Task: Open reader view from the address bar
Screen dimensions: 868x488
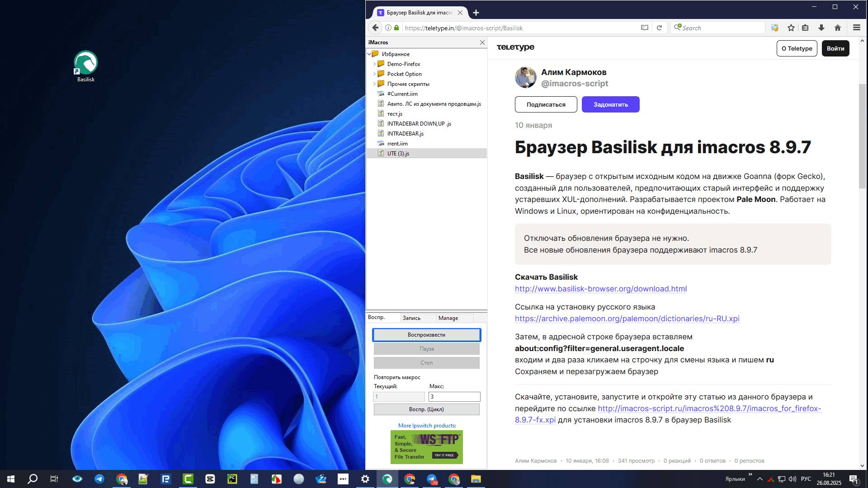Action: point(645,28)
